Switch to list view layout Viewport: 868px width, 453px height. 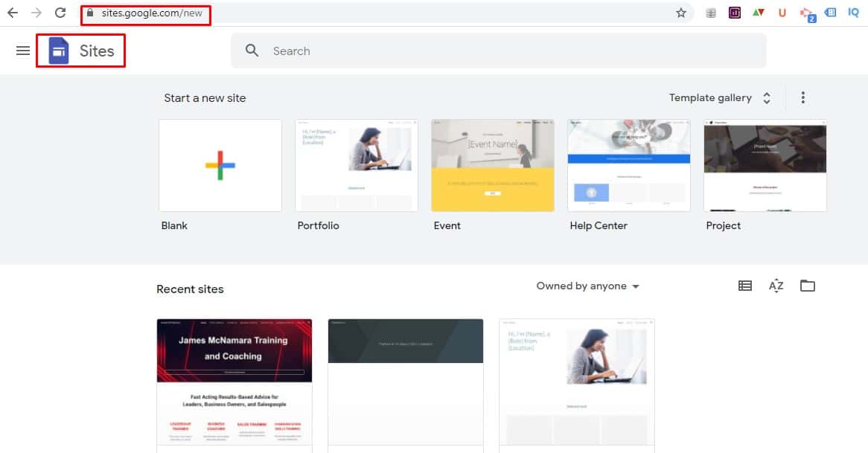pos(745,286)
